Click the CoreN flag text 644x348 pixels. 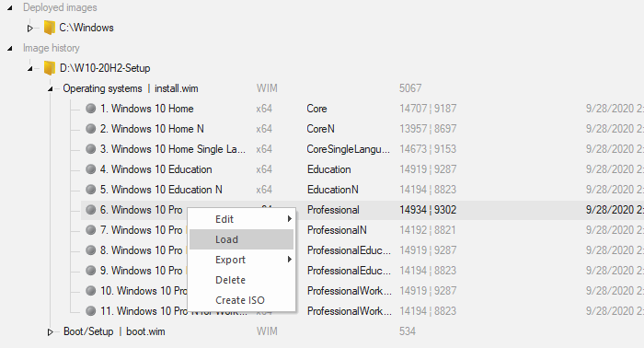click(320, 129)
